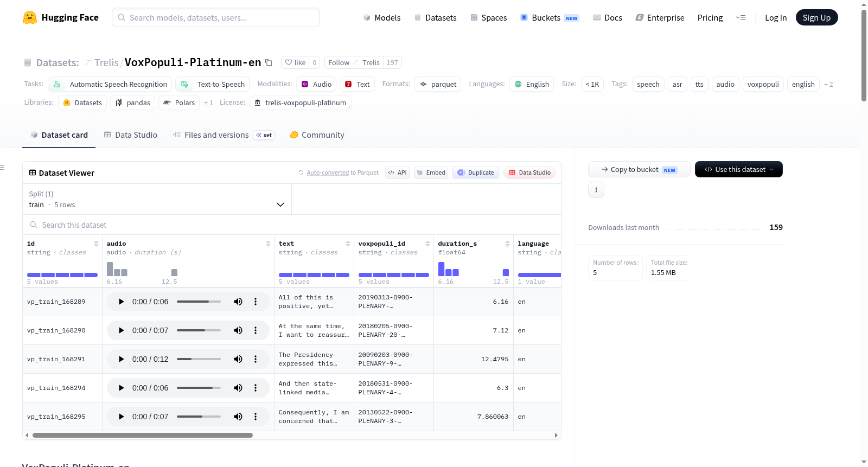This screenshot has height=467, width=868.
Task: Mute audio in vp_train_168291 row
Action: 238,359
